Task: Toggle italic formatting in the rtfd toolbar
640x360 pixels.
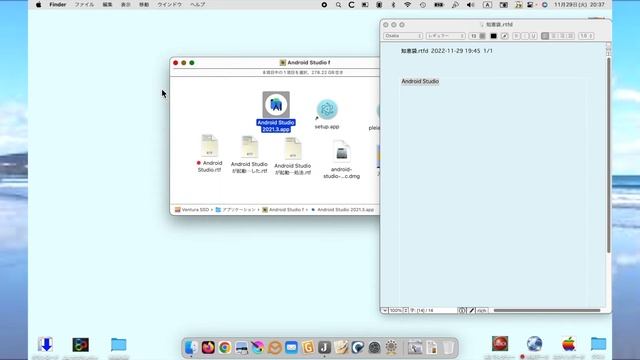Action: tap(525, 36)
